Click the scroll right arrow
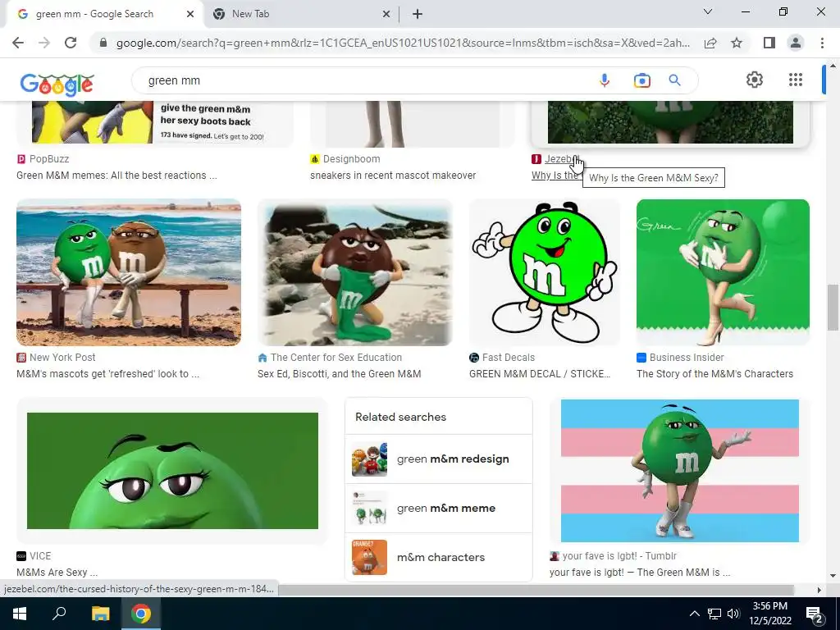 coord(819,590)
